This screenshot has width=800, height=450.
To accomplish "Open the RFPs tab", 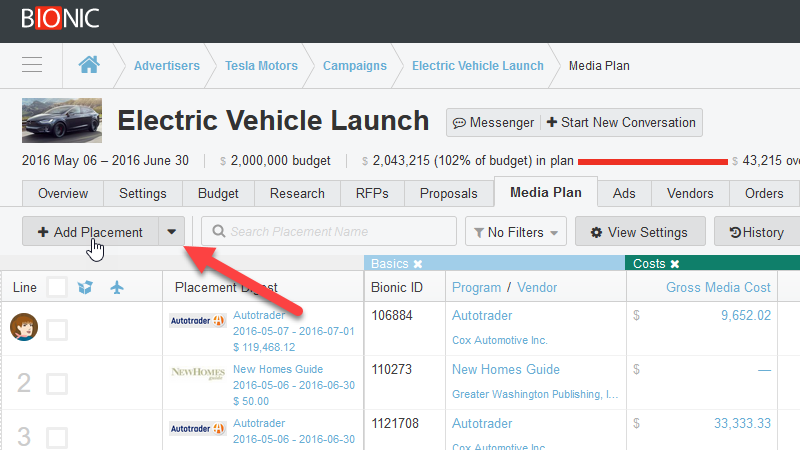I will [372, 193].
